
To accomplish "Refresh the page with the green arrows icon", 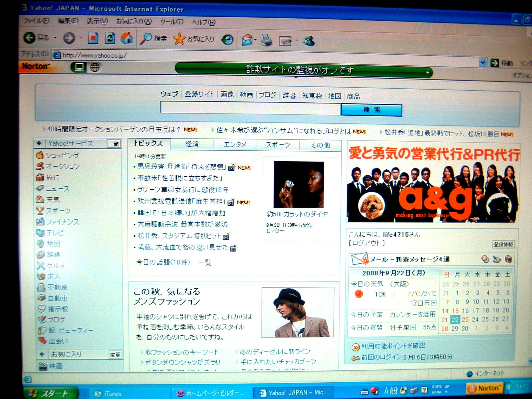I will coord(110,38).
